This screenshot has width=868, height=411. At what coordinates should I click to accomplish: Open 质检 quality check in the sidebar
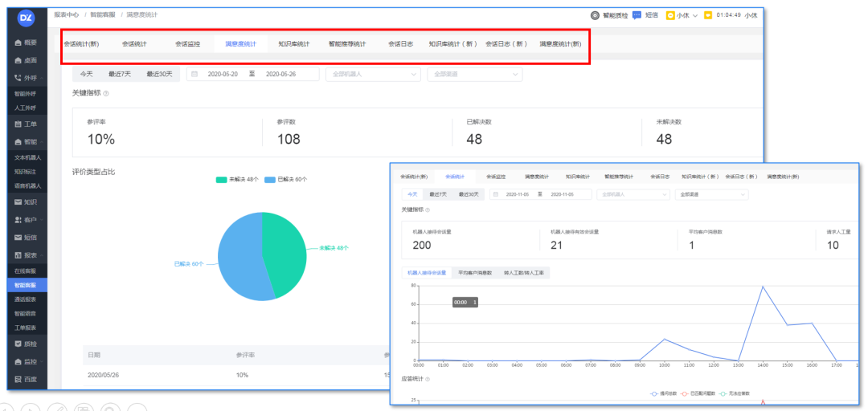coord(25,344)
